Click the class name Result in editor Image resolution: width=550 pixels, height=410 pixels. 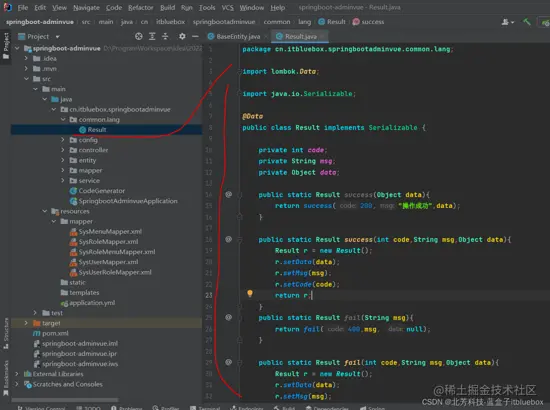(x=307, y=127)
